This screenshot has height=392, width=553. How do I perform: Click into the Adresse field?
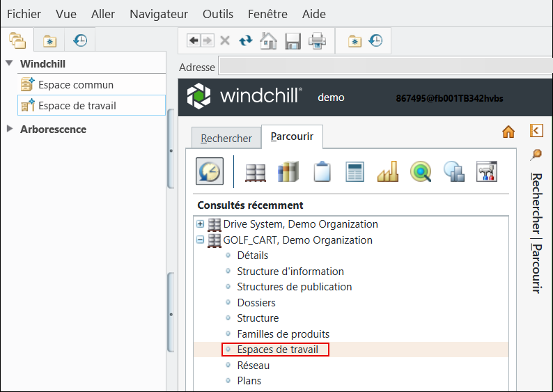pos(386,66)
